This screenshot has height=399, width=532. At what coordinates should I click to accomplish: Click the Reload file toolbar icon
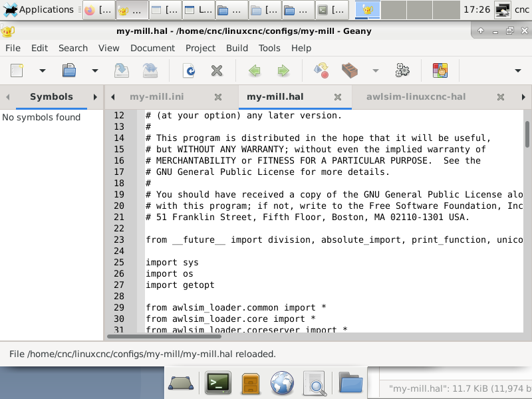point(189,70)
